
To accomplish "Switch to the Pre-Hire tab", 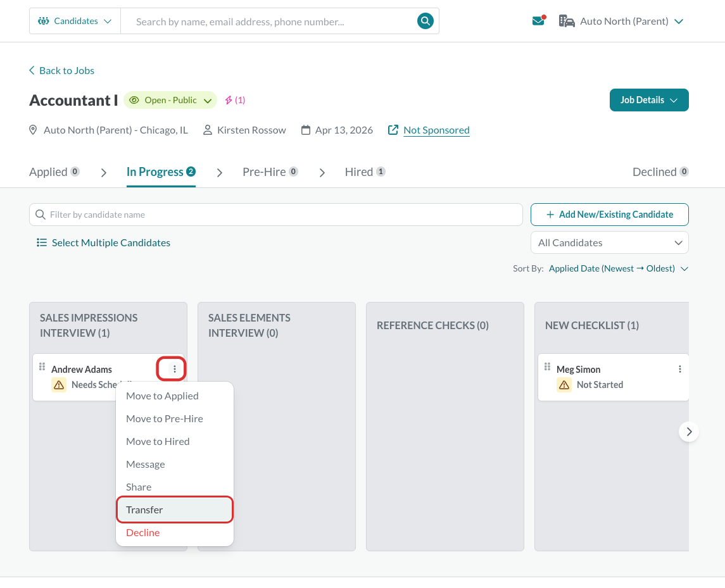I will [270, 172].
